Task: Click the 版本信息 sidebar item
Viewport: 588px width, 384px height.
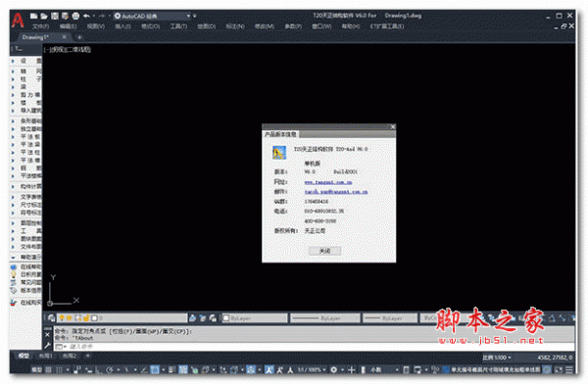Action: click(x=25, y=290)
